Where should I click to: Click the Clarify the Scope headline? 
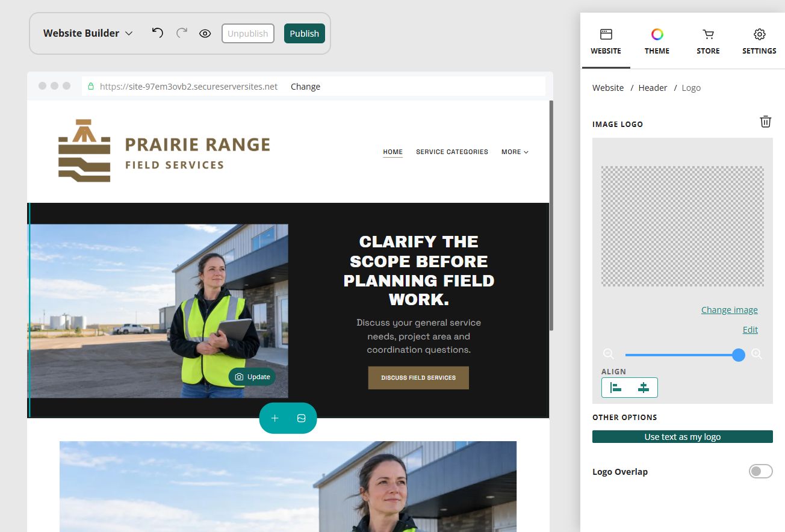tap(419, 270)
